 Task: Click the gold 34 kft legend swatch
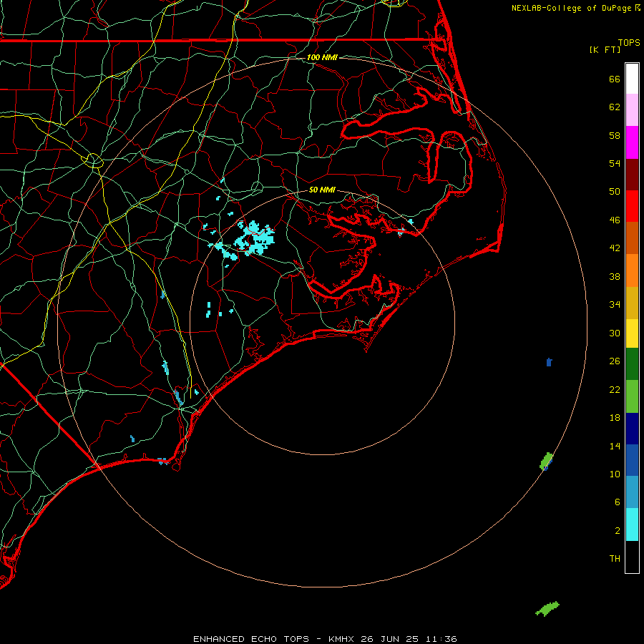point(632,303)
